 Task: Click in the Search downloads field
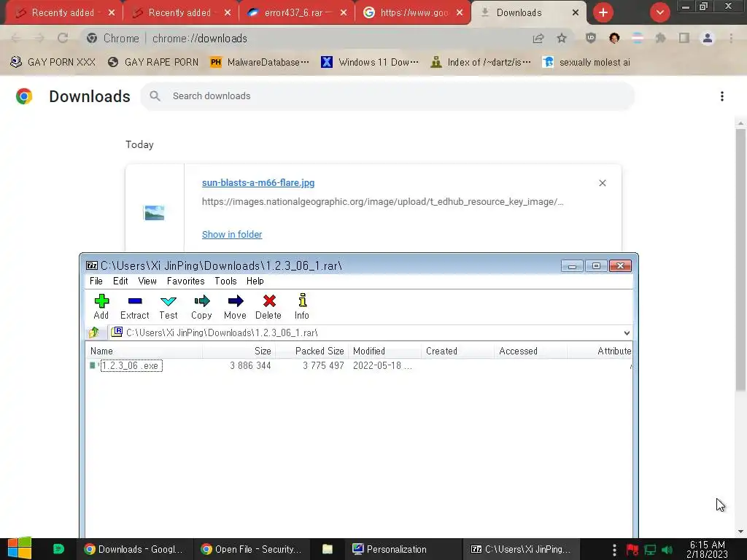(x=387, y=96)
